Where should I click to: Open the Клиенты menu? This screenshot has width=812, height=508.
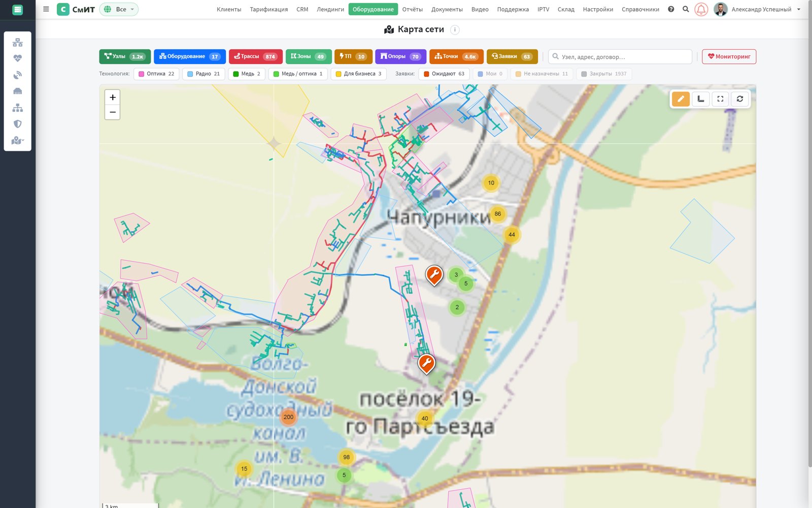pos(229,9)
